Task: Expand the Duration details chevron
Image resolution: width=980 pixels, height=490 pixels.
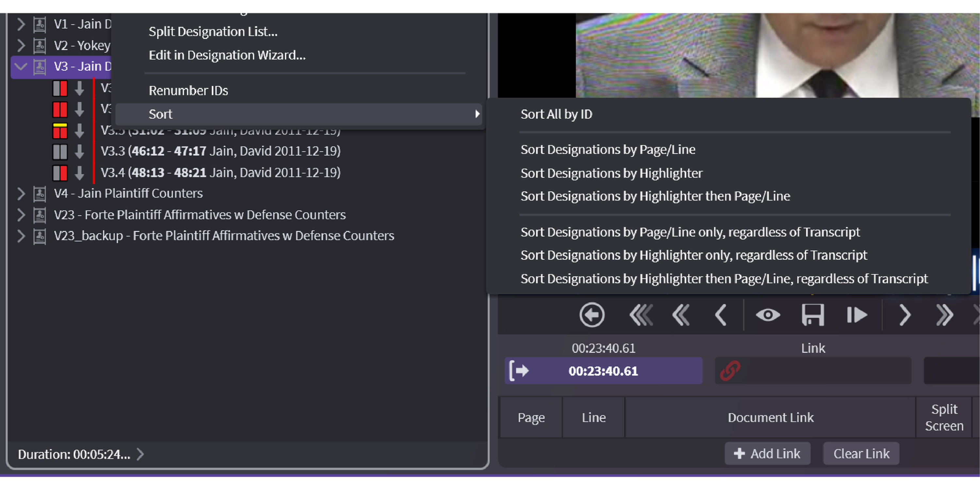Action: point(140,454)
